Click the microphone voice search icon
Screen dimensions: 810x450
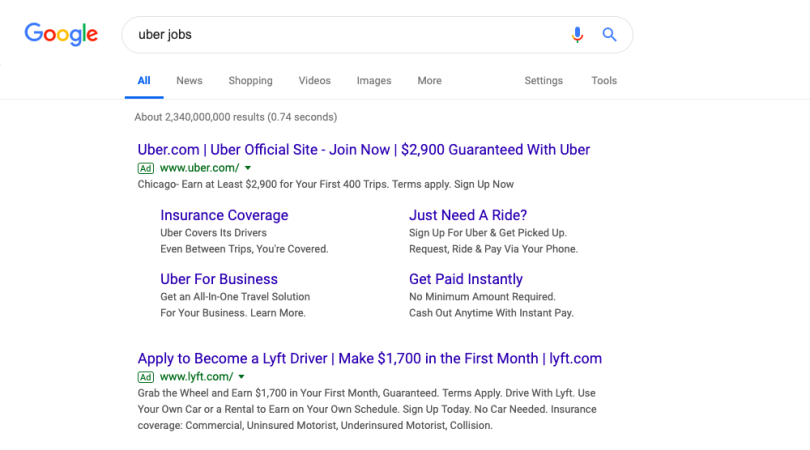(577, 35)
